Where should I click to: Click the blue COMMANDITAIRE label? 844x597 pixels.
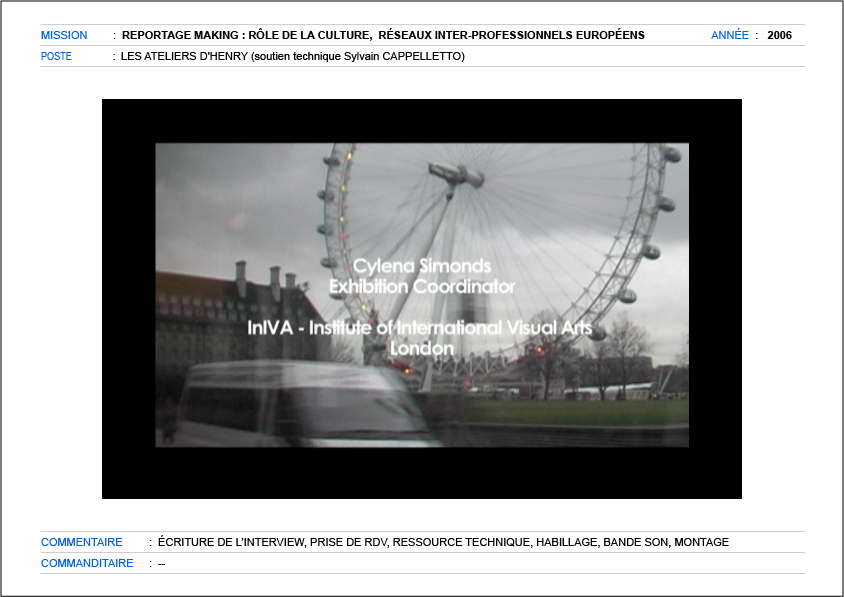(x=87, y=563)
